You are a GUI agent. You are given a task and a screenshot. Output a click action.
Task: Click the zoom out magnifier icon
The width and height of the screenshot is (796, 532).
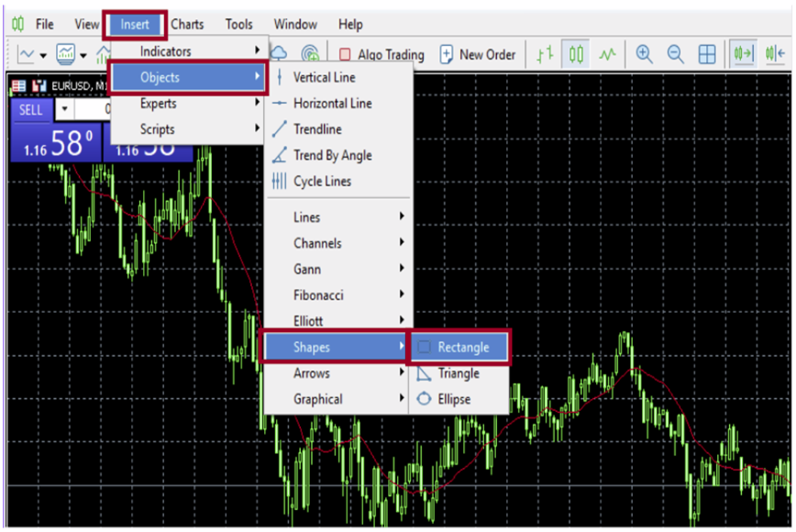click(676, 54)
